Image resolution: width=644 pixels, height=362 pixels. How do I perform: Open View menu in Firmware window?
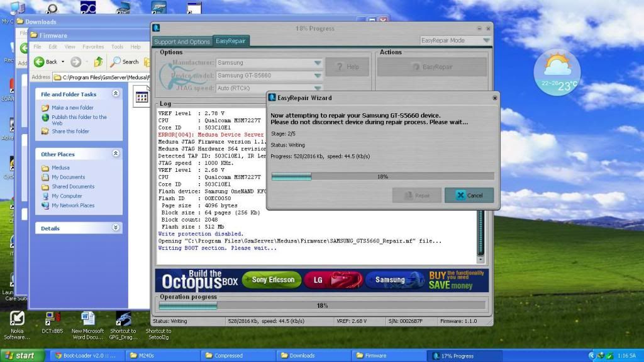(x=70, y=47)
